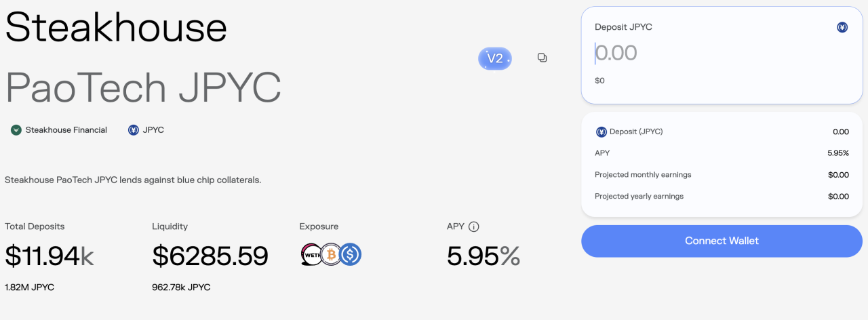Click the copy address icon
868x320 pixels.
tap(542, 58)
